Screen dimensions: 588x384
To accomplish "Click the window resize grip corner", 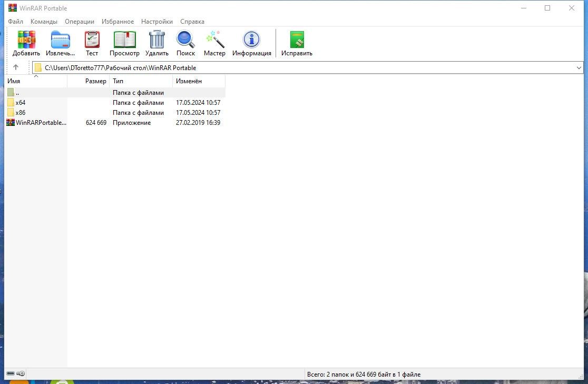I will tap(581, 377).
